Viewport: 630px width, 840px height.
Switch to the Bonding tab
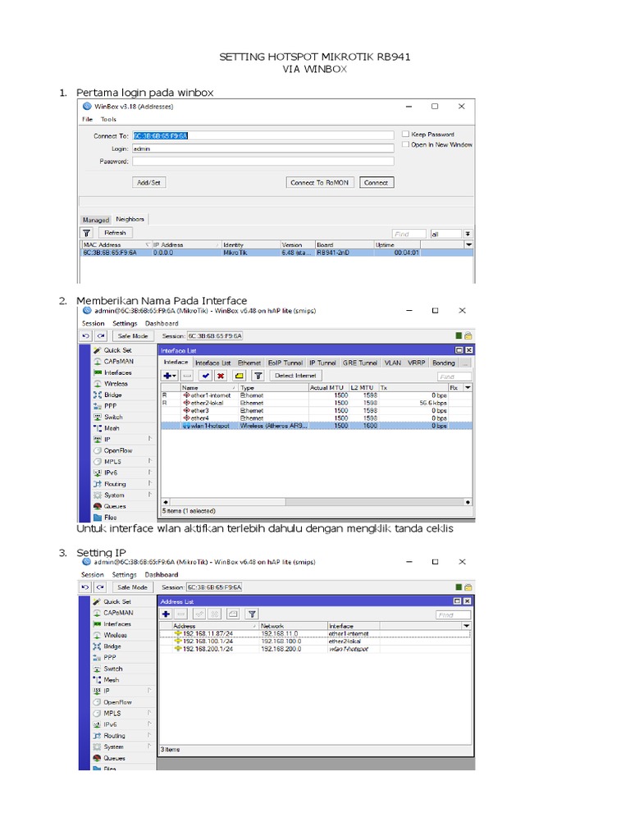click(x=444, y=363)
